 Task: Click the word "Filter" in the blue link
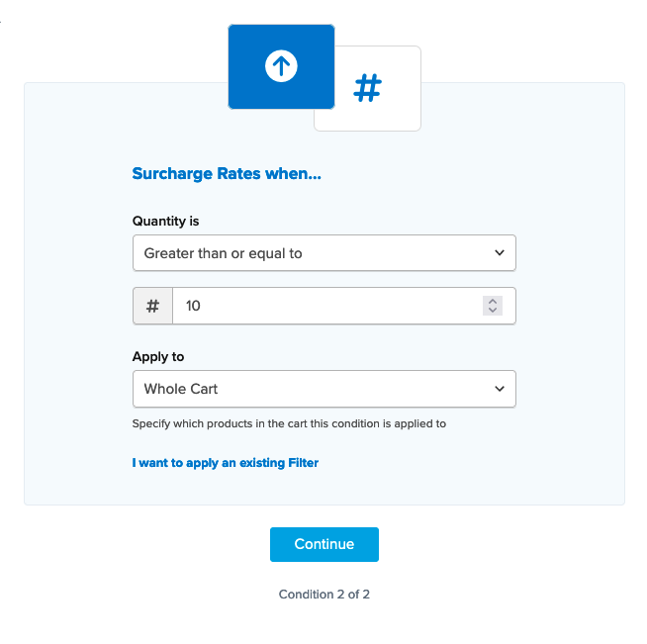click(x=303, y=463)
